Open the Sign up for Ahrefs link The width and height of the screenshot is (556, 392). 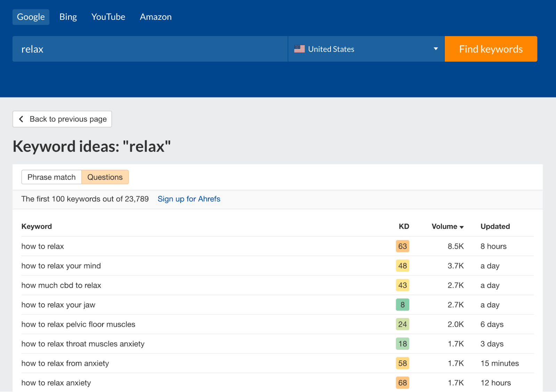pos(189,199)
